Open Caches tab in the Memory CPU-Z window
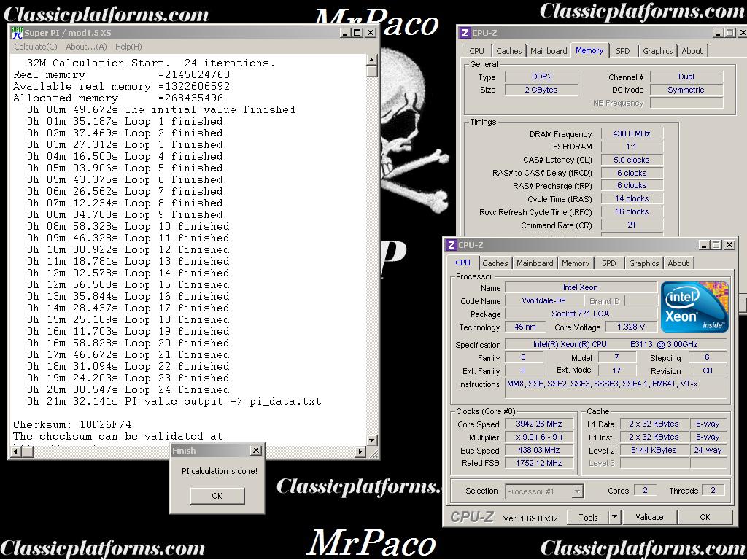 pos(508,51)
